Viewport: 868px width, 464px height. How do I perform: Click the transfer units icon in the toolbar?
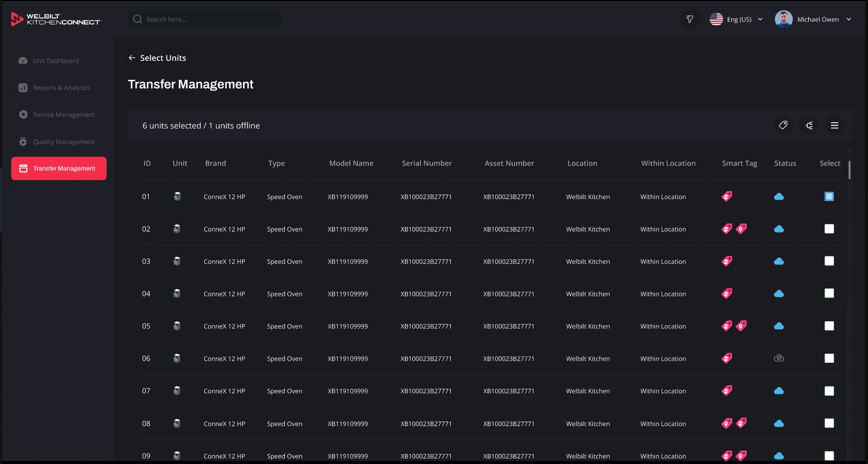(x=809, y=125)
